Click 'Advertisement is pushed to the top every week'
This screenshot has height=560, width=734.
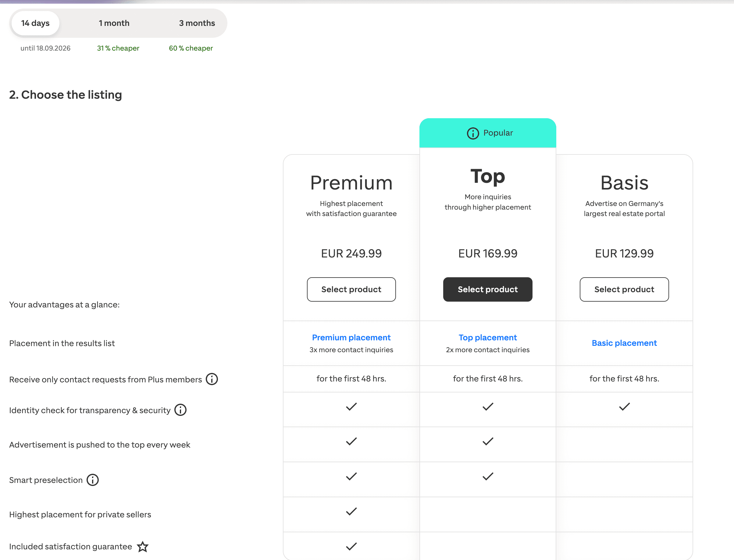[x=100, y=445]
